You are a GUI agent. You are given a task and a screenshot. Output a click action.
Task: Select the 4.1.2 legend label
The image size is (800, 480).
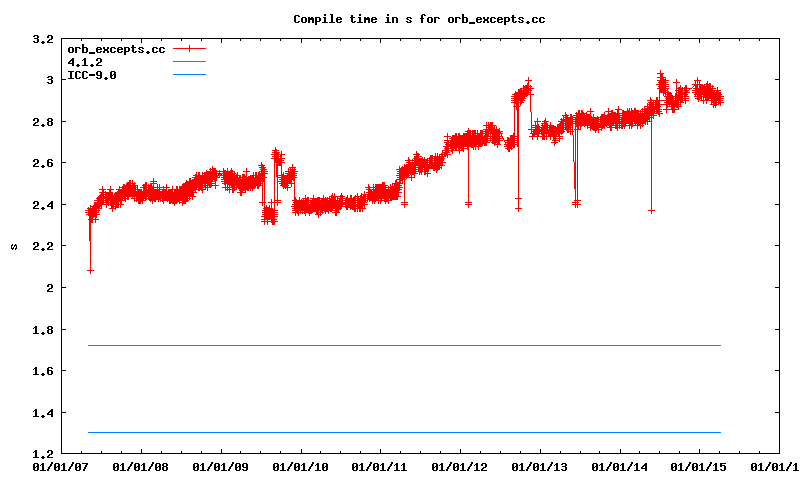[84, 62]
